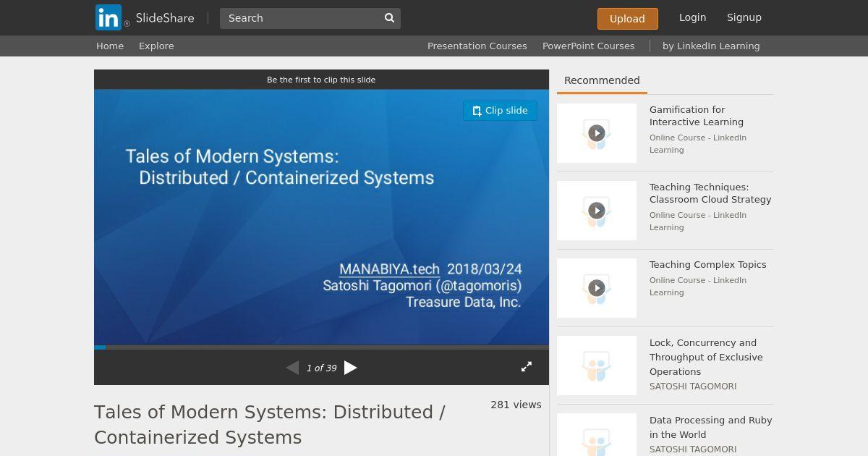
Task: Click the '1 of 39' slide counter
Action: 321,368
